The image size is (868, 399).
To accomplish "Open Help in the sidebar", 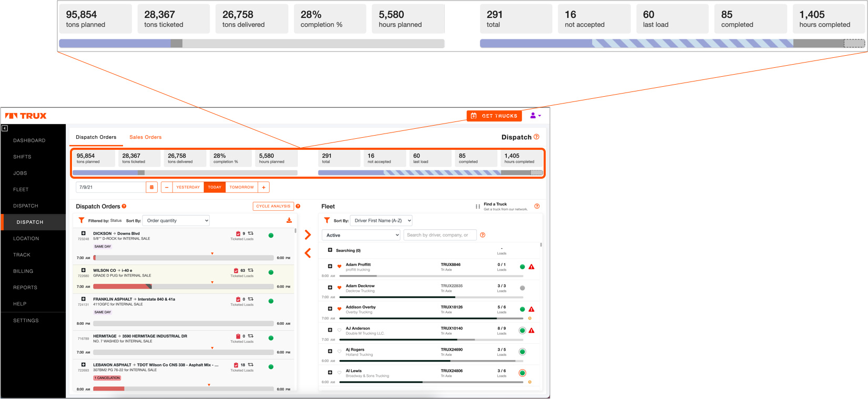I will (x=20, y=304).
